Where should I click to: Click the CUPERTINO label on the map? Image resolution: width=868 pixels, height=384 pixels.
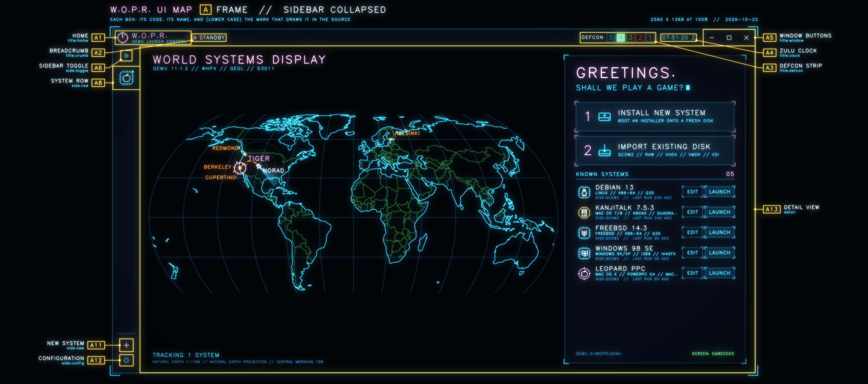[x=221, y=177]
